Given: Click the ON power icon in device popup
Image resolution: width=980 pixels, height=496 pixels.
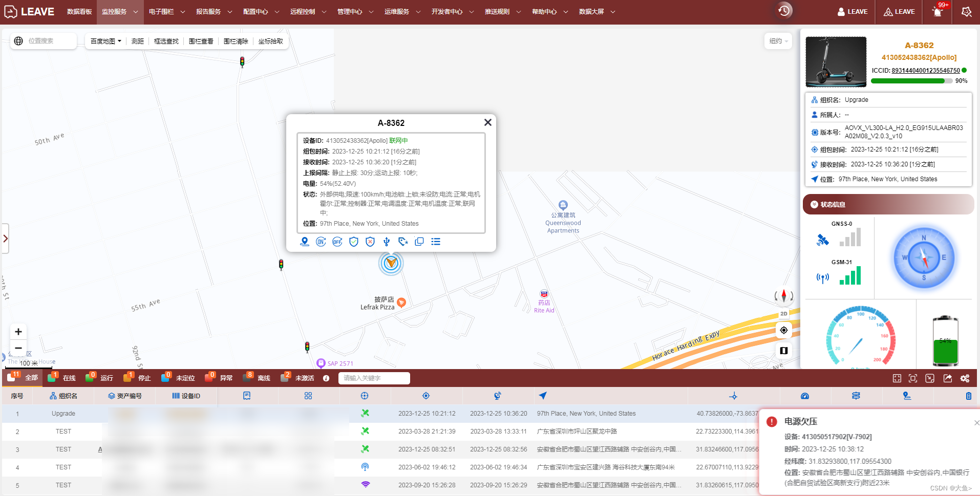Looking at the screenshot, I should [x=321, y=242].
